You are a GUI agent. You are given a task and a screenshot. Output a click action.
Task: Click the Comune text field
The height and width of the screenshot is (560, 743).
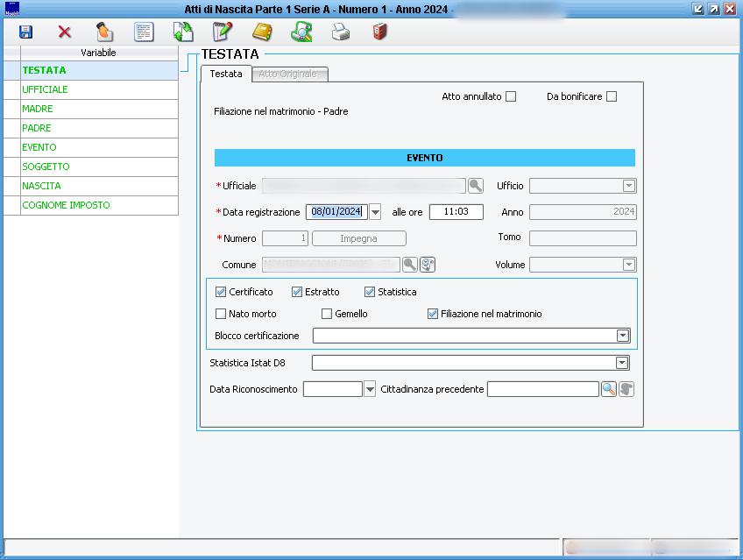click(x=330, y=265)
